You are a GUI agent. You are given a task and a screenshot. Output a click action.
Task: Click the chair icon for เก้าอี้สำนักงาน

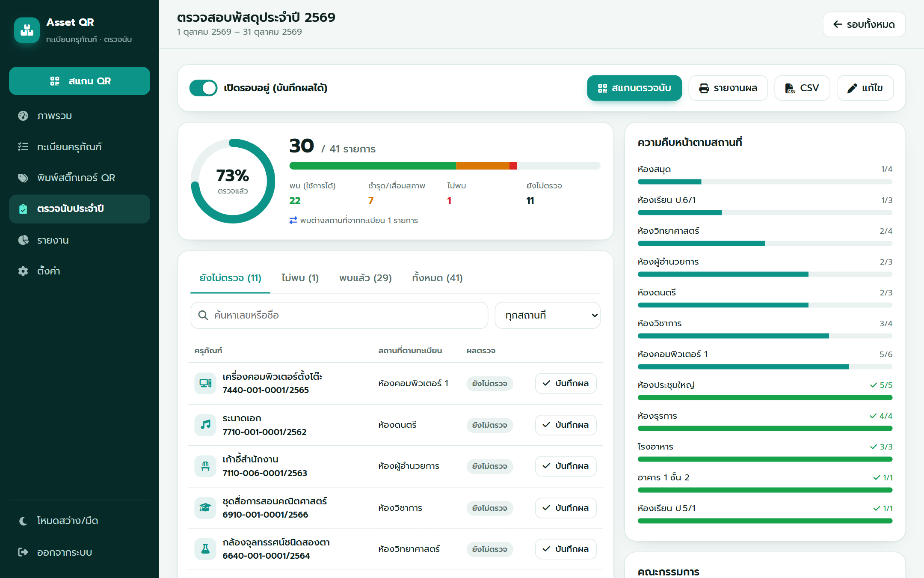205,466
